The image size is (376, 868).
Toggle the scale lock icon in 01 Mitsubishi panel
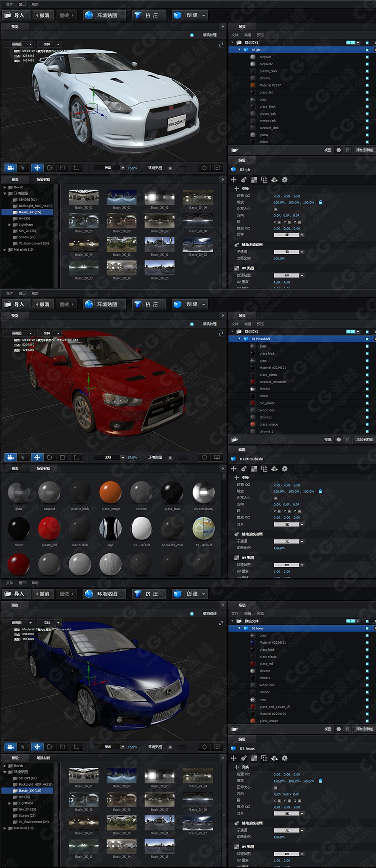(x=320, y=491)
